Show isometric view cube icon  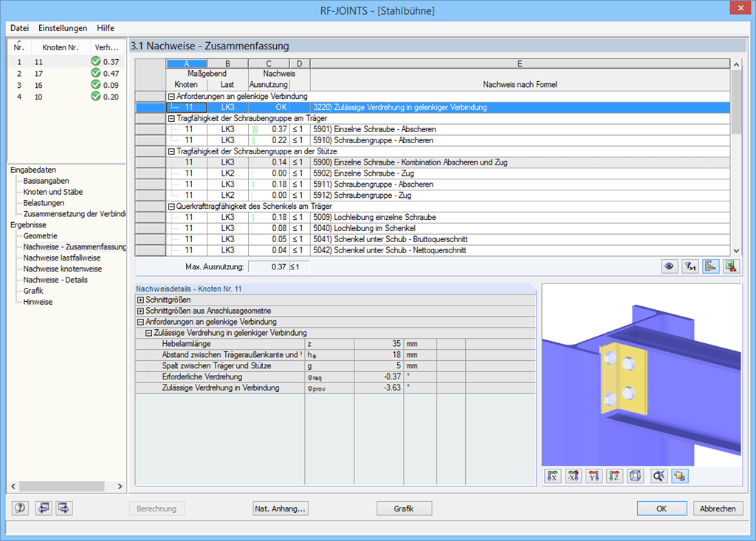pos(636,476)
